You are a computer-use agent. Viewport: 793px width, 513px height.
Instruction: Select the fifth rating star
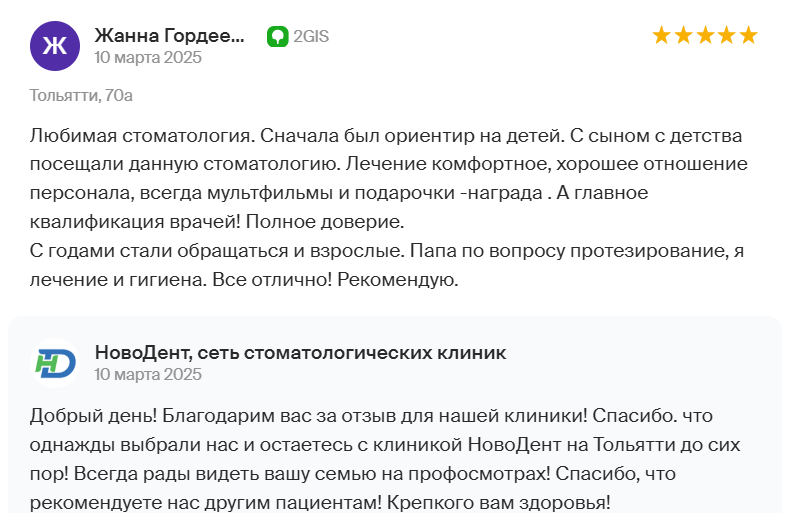tap(748, 36)
